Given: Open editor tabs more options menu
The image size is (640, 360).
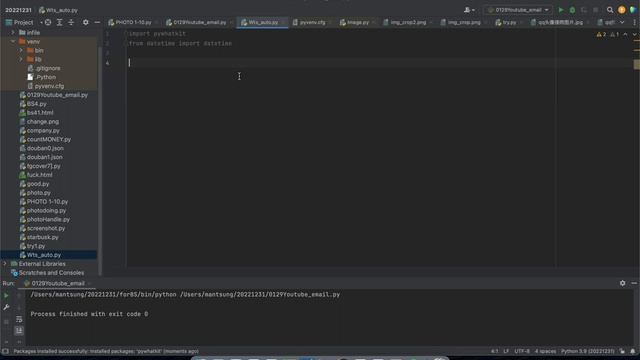Looking at the screenshot, I should pos(635,22).
